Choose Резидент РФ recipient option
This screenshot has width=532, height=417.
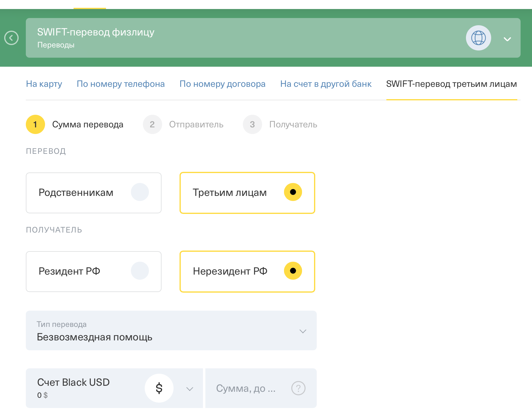click(94, 272)
